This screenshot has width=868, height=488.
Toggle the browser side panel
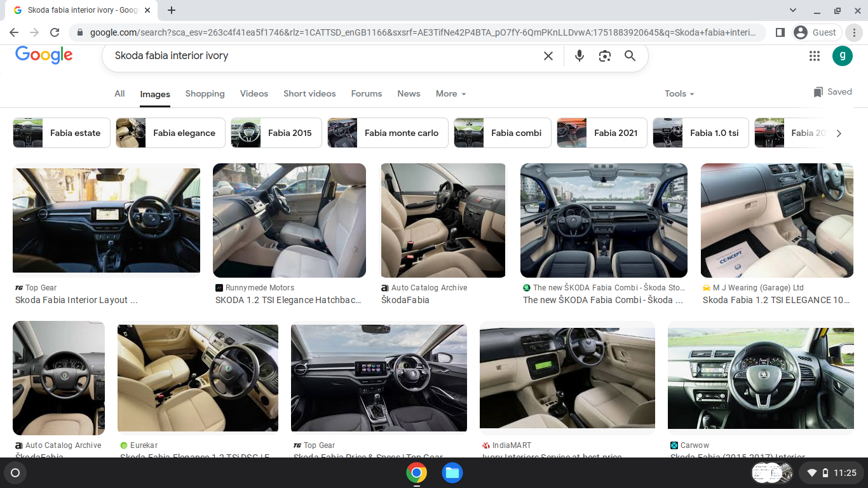780,32
